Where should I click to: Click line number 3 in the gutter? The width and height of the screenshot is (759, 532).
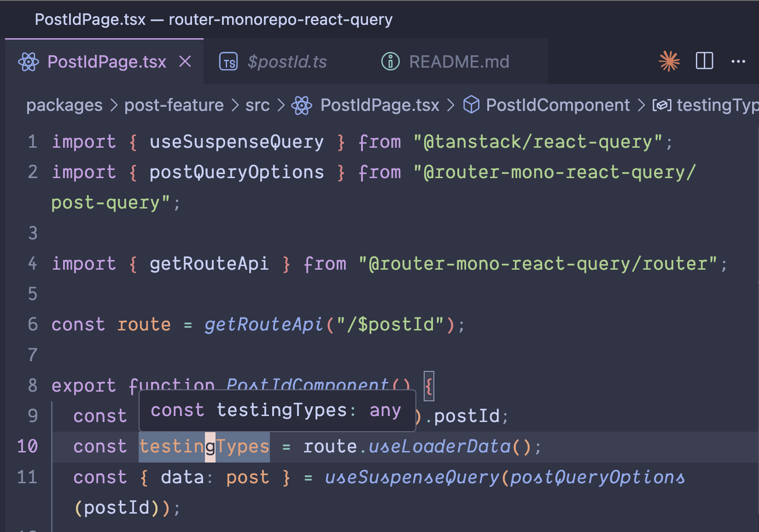33,233
